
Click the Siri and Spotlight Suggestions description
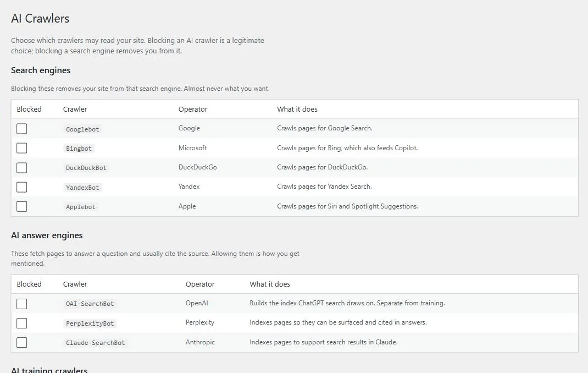coord(348,206)
